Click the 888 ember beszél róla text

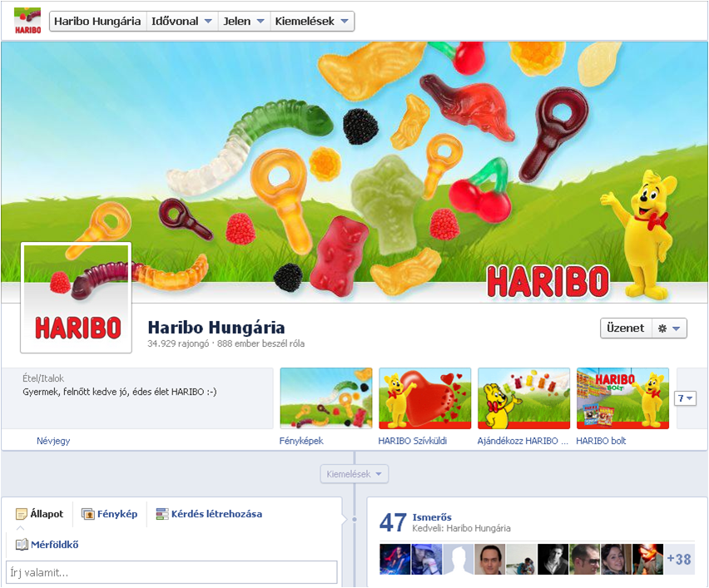261,343
